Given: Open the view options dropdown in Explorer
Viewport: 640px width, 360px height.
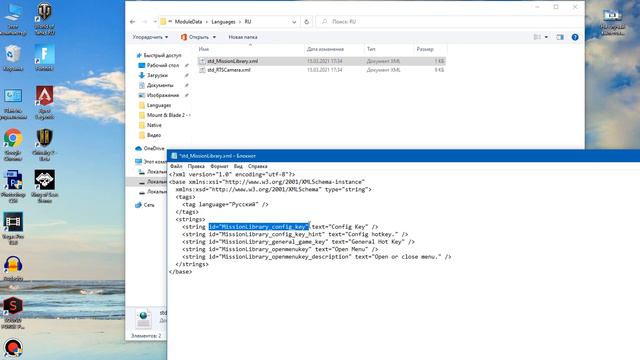Looking at the screenshot, I should click(546, 37).
